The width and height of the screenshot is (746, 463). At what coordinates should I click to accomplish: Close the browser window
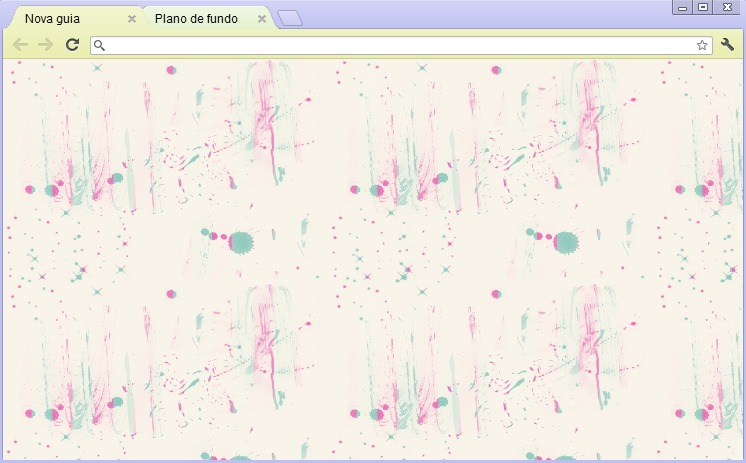pos(727,7)
